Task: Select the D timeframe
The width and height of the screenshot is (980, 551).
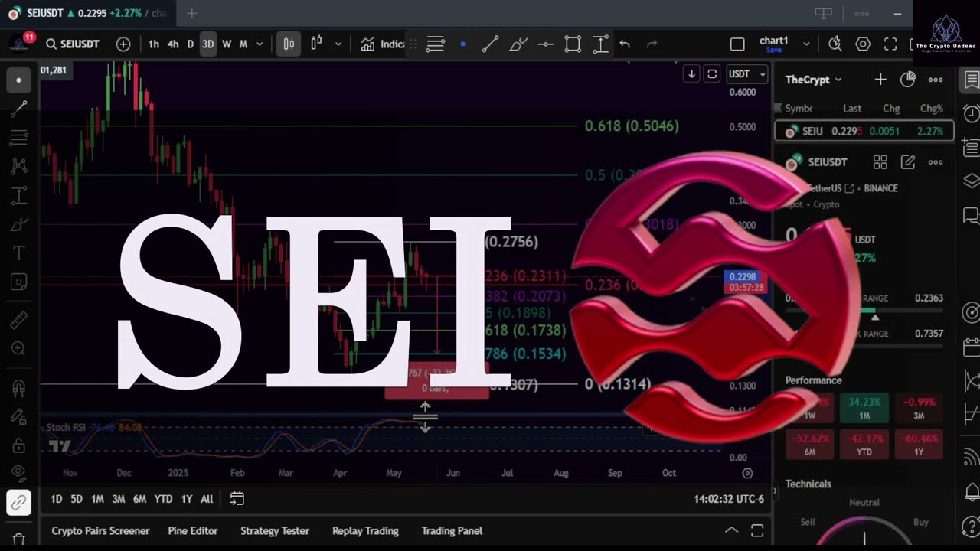Action: (191, 44)
